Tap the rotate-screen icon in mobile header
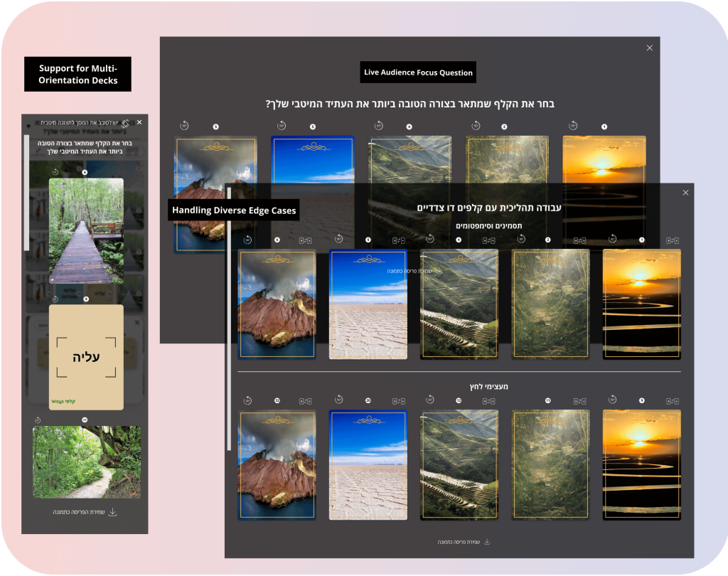The height and width of the screenshot is (576, 728). (x=125, y=124)
